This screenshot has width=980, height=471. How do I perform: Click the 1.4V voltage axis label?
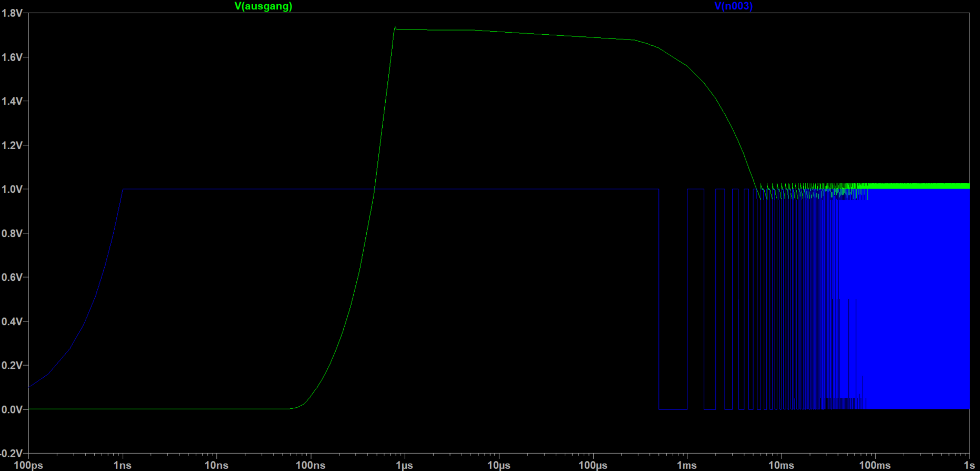click(12, 101)
